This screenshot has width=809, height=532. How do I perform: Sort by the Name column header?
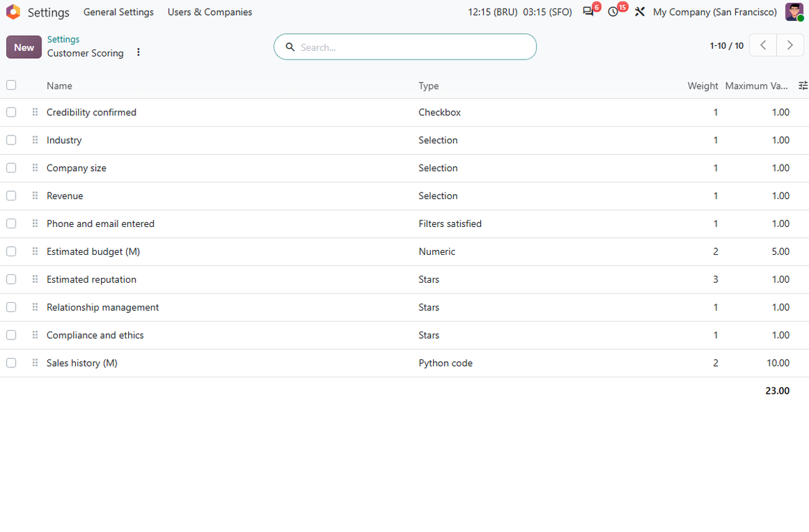[x=59, y=86]
